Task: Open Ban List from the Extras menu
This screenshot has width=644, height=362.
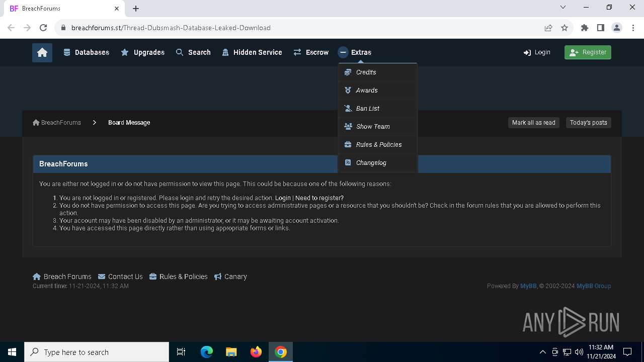Action: pos(378,109)
